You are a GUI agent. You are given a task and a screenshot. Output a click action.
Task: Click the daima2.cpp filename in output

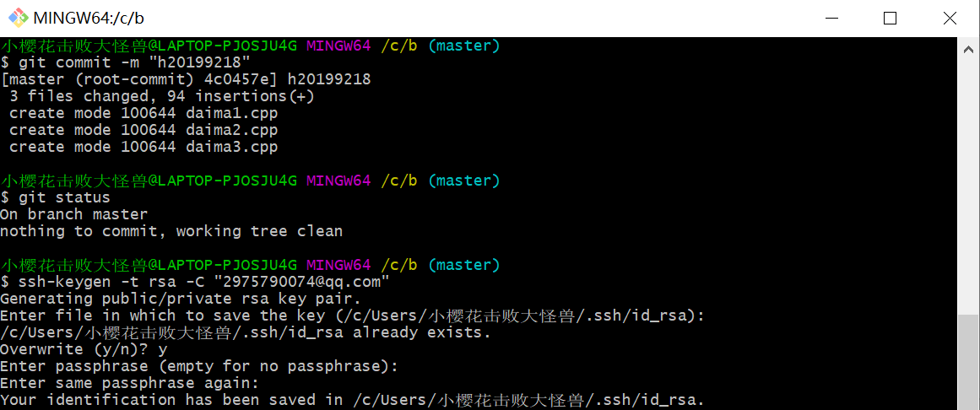(231, 130)
